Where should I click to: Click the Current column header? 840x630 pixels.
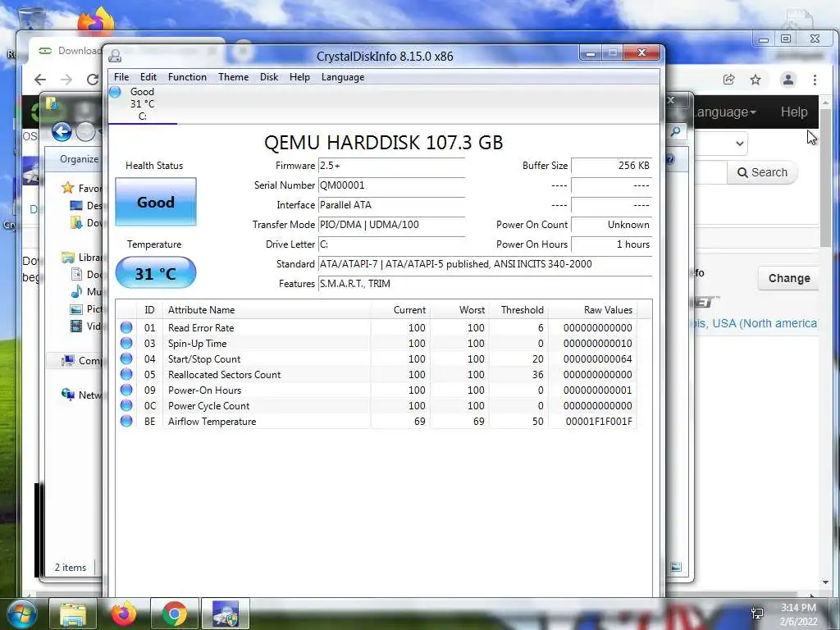point(400,309)
